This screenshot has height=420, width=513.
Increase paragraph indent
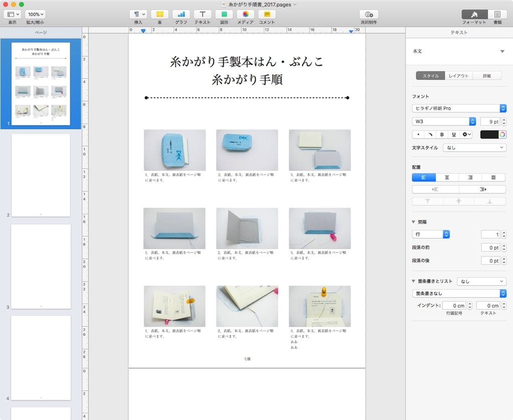[482, 189]
